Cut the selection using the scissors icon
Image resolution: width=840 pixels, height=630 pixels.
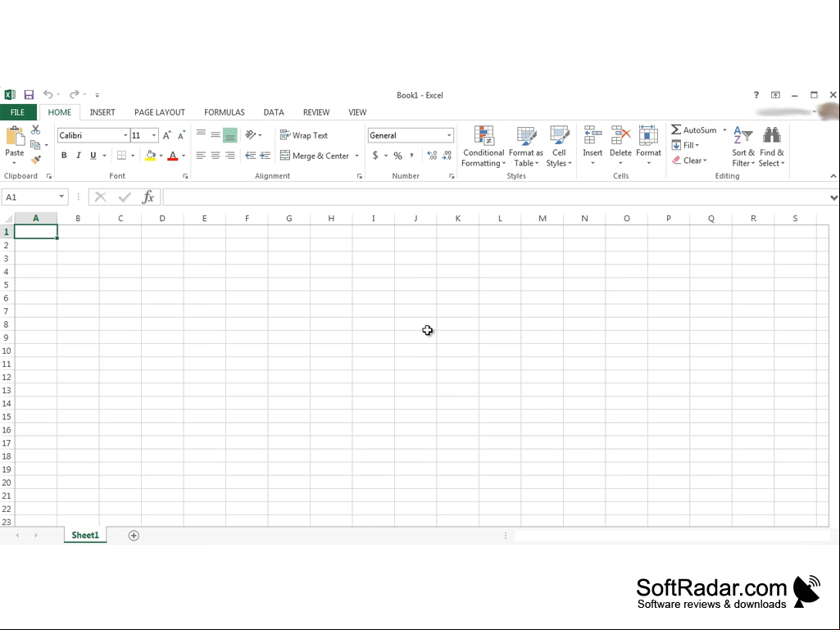click(x=36, y=129)
